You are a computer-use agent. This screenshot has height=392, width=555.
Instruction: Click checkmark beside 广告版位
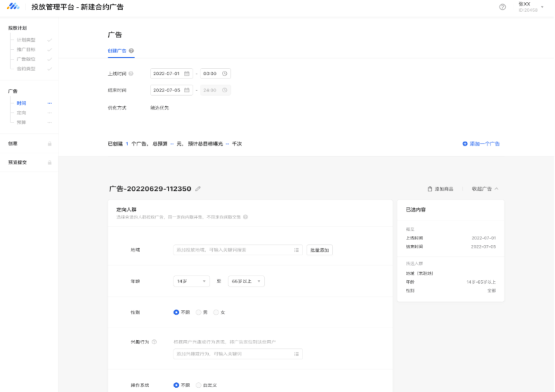[49, 59]
